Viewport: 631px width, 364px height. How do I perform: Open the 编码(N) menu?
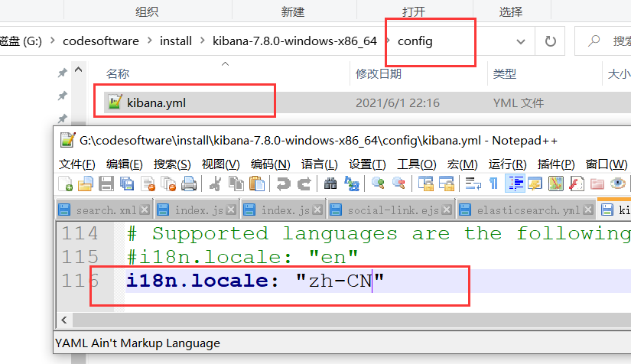click(271, 164)
